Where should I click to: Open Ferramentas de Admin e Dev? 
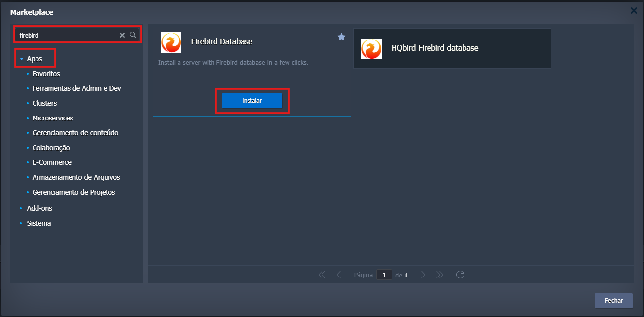coord(76,88)
